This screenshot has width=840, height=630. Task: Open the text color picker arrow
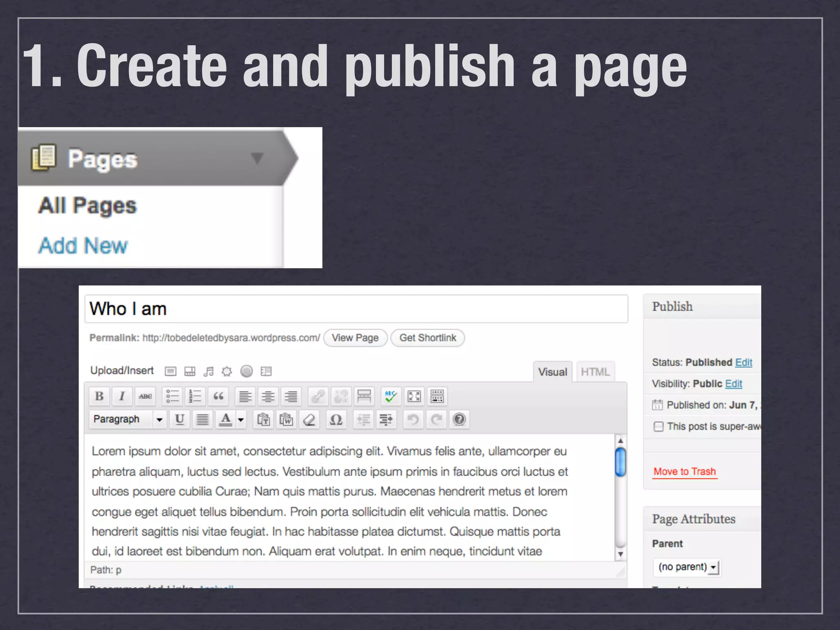point(241,419)
